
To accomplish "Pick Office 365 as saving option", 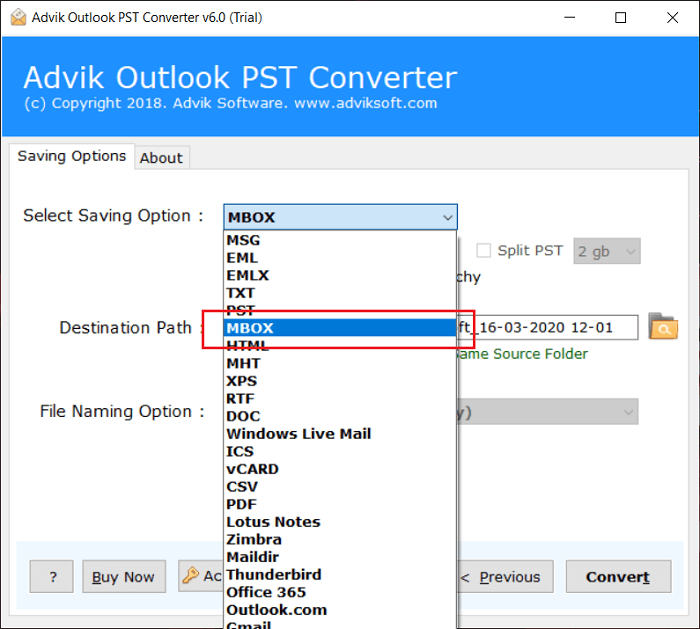I will 340,592.
